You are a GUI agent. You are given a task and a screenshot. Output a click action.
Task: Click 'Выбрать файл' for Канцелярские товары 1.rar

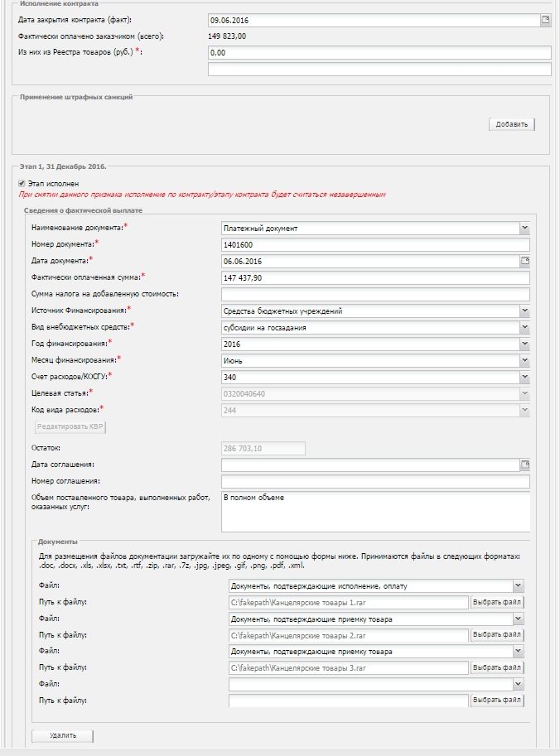click(497, 602)
